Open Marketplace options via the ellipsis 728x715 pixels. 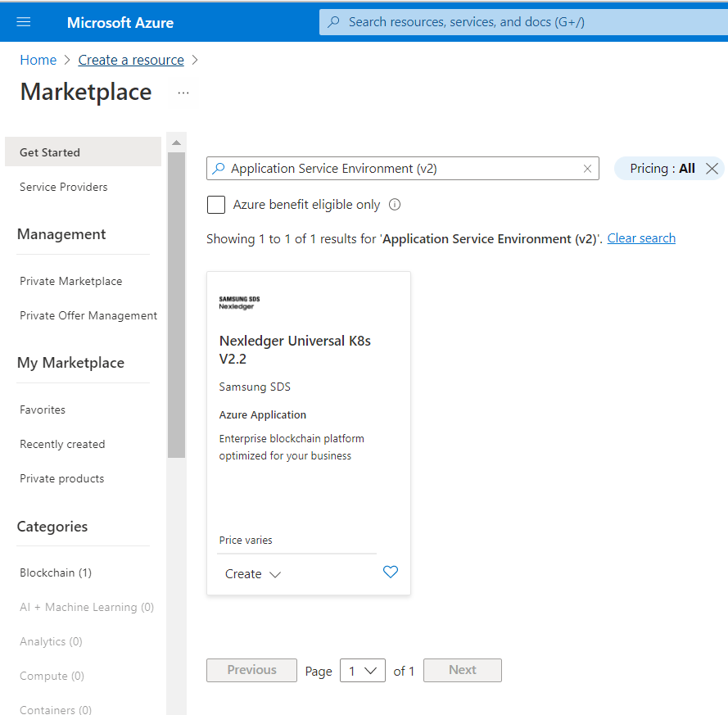coord(183,93)
